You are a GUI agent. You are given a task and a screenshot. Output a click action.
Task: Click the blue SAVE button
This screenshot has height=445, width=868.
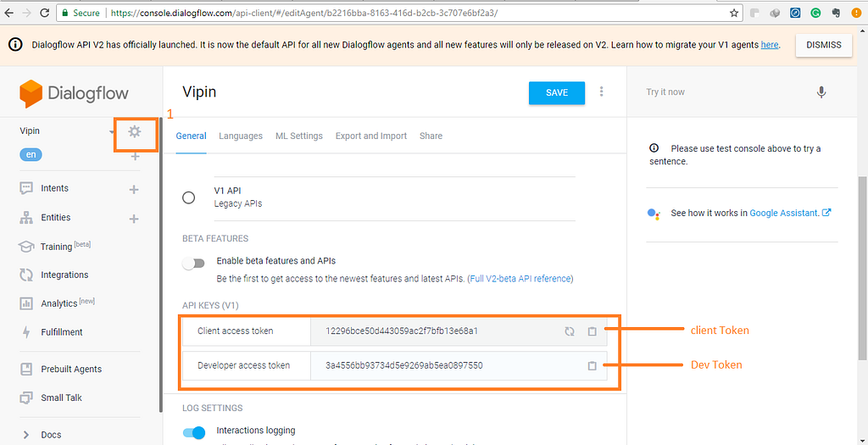point(556,92)
